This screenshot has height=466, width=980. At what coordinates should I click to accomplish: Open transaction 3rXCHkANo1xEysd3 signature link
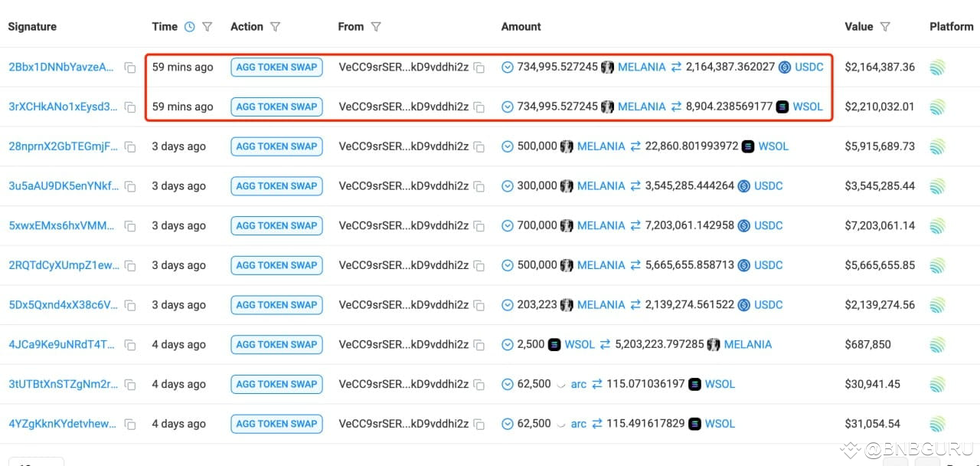pos(64,107)
